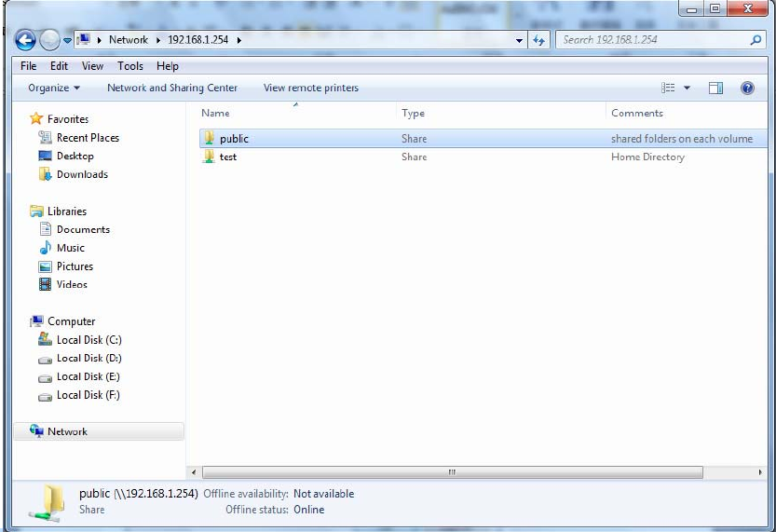Open the address bar history dropdown
776x532 pixels.
(519, 40)
